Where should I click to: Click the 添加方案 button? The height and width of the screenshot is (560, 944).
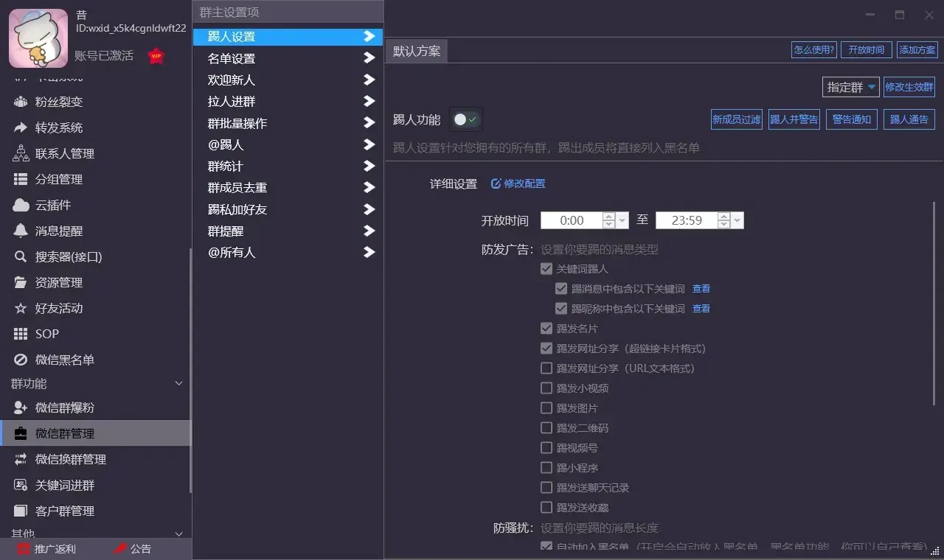(x=917, y=49)
